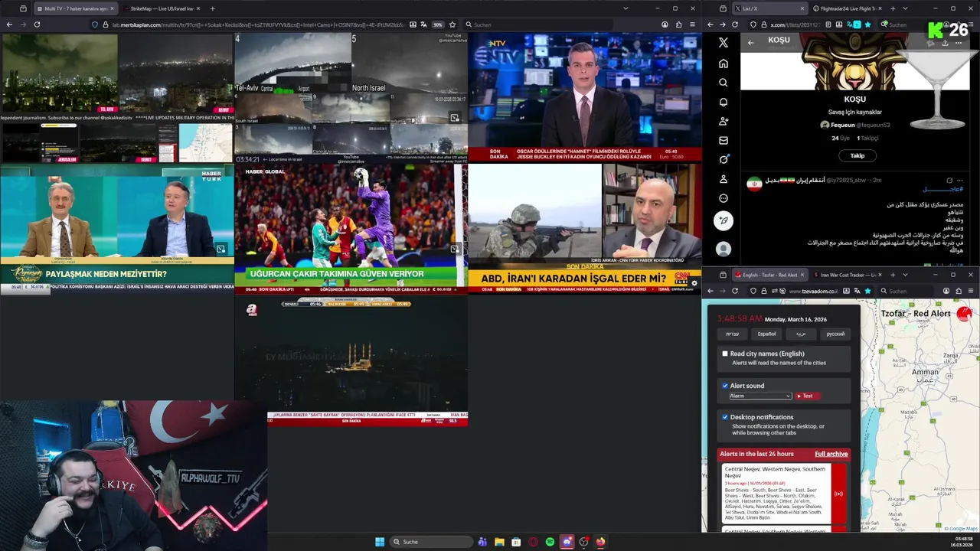This screenshot has width=980, height=551.
Task: Open X communities people icon
Action: click(x=724, y=121)
